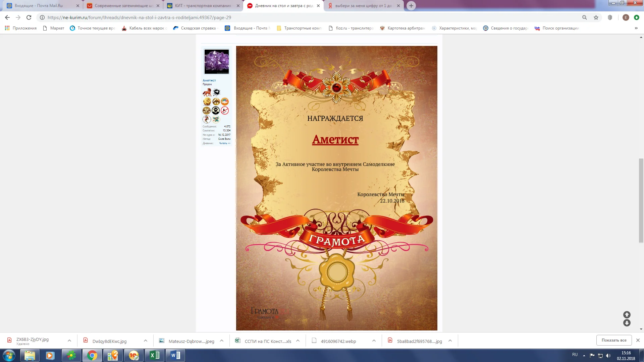Viewport: 644px width, 362px height.
Task: Open the Аметист username profile link
Action: [209, 80]
